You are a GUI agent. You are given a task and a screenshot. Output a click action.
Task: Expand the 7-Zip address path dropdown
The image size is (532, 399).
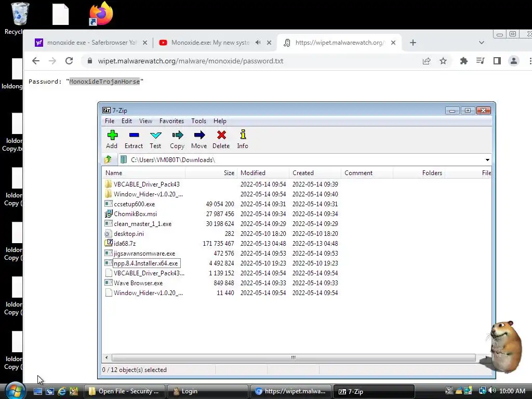point(487,160)
